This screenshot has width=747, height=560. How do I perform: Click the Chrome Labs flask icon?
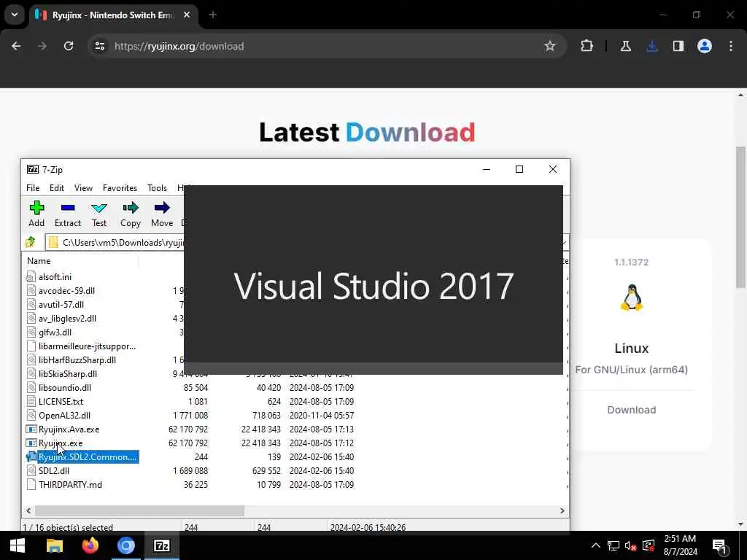click(626, 46)
